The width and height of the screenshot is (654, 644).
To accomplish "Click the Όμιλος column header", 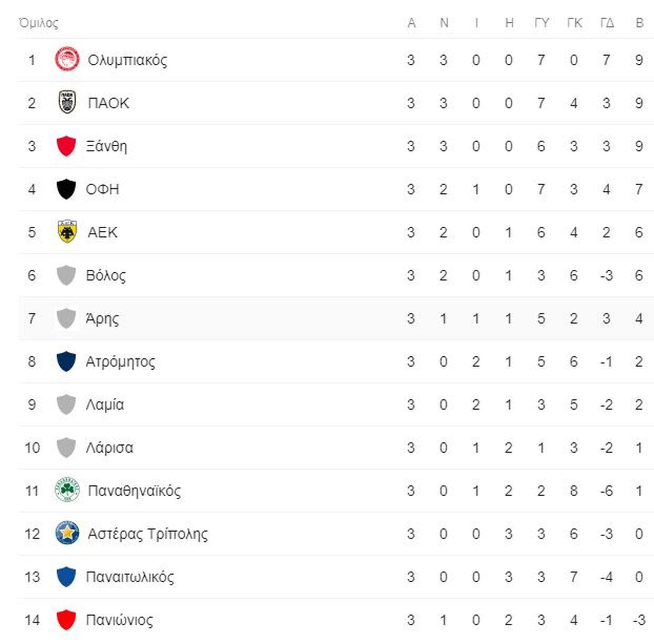I will pos(38,23).
